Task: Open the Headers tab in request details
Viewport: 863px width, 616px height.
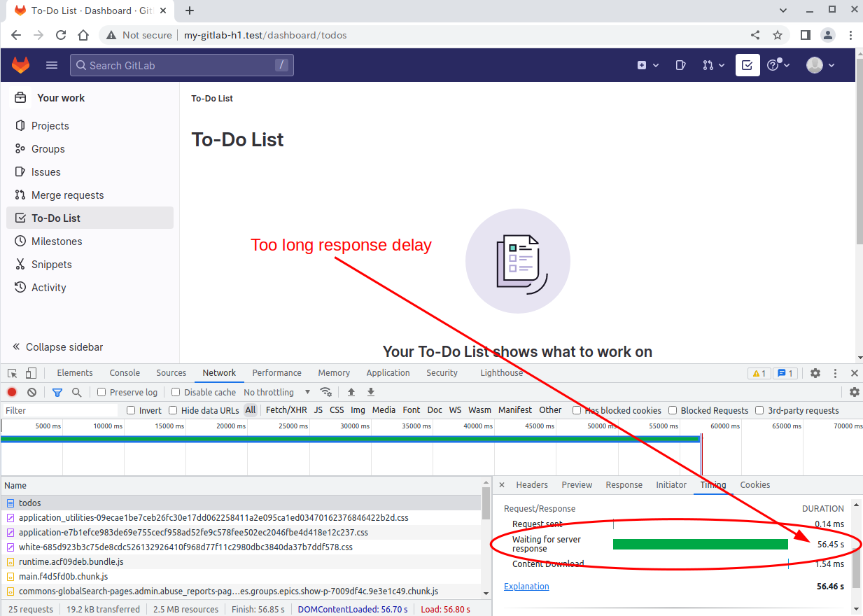Action: tap(532, 484)
